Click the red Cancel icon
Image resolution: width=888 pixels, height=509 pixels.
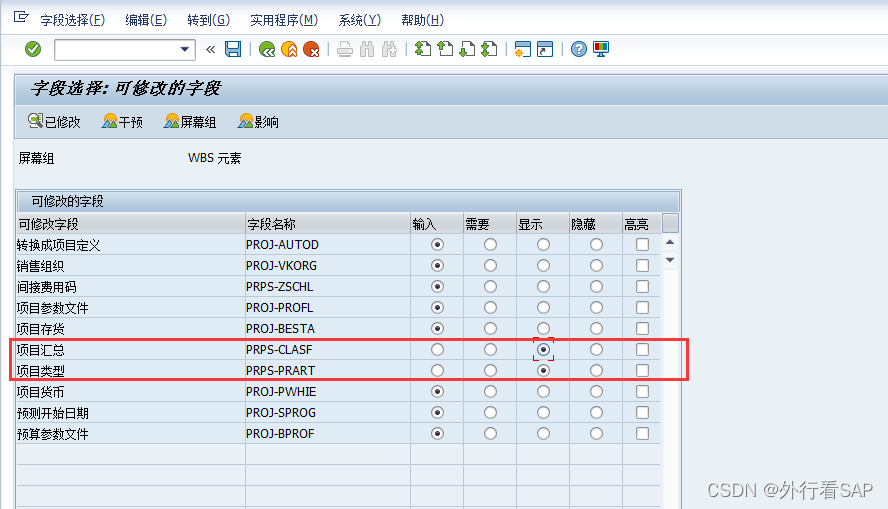(x=311, y=49)
